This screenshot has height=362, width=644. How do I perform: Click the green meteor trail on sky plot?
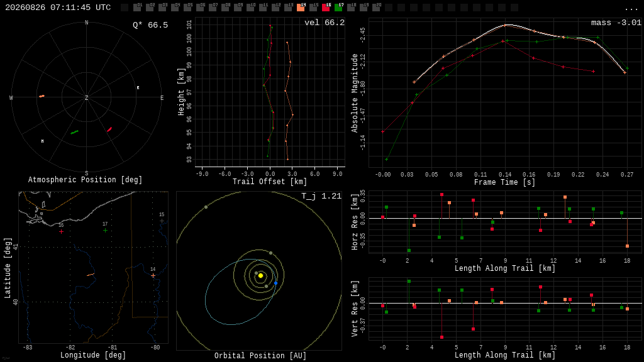[x=74, y=132]
